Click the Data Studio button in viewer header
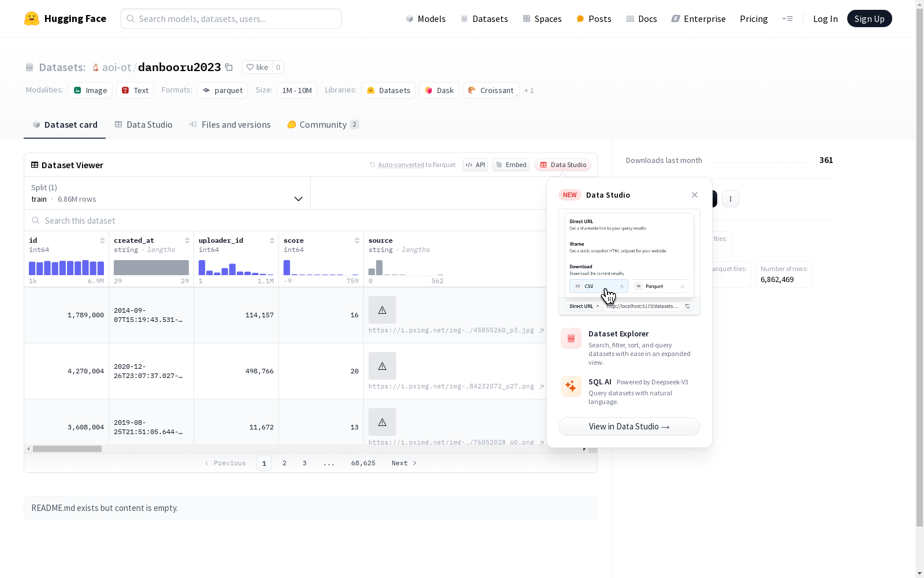Image resolution: width=924 pixels, height=578 pixels. 563,165
